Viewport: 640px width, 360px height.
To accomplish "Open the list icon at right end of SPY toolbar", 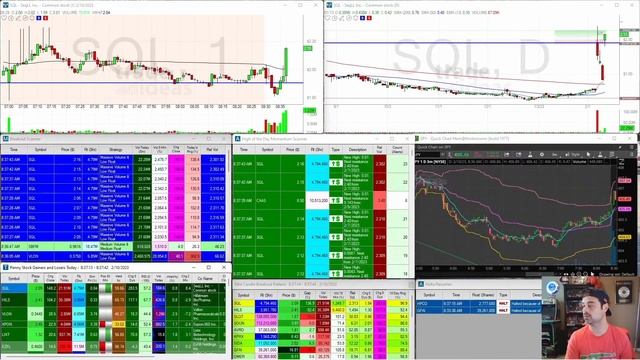I will [612, 155].
